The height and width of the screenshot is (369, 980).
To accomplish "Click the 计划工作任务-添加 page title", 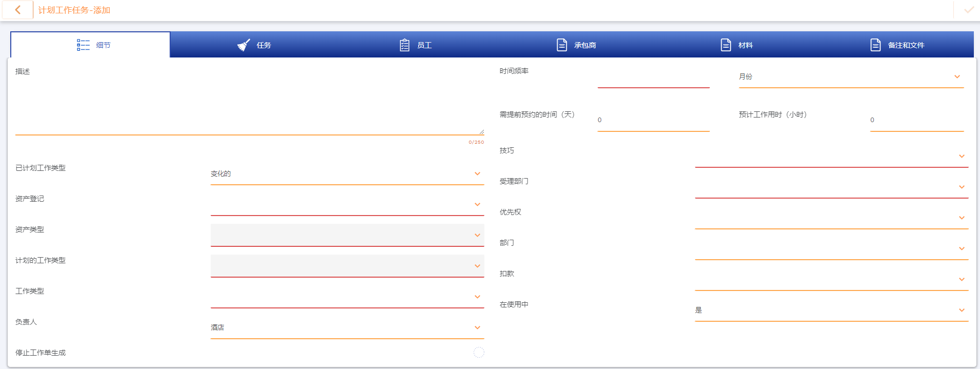I will click(74, 10).
